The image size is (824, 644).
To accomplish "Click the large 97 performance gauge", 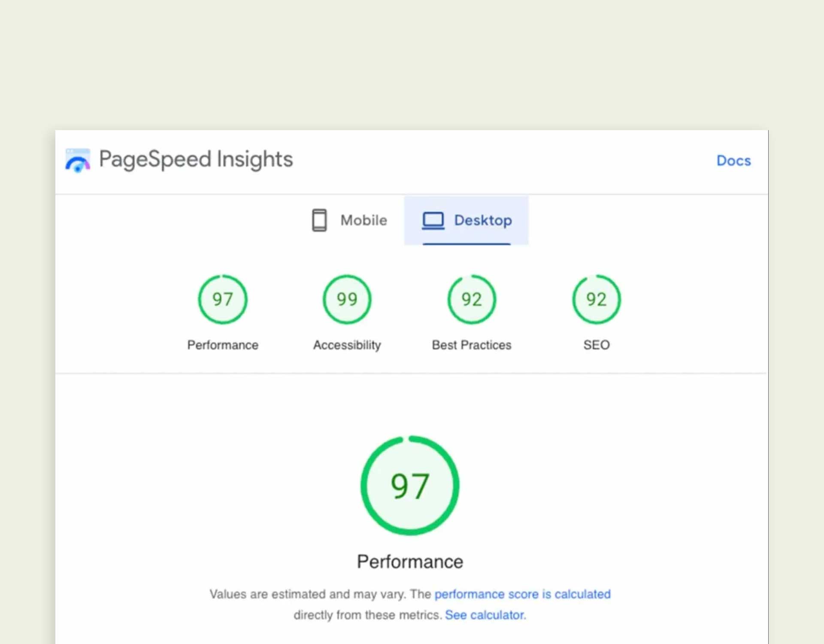I will pyautogui.click(x=410, y=486).
